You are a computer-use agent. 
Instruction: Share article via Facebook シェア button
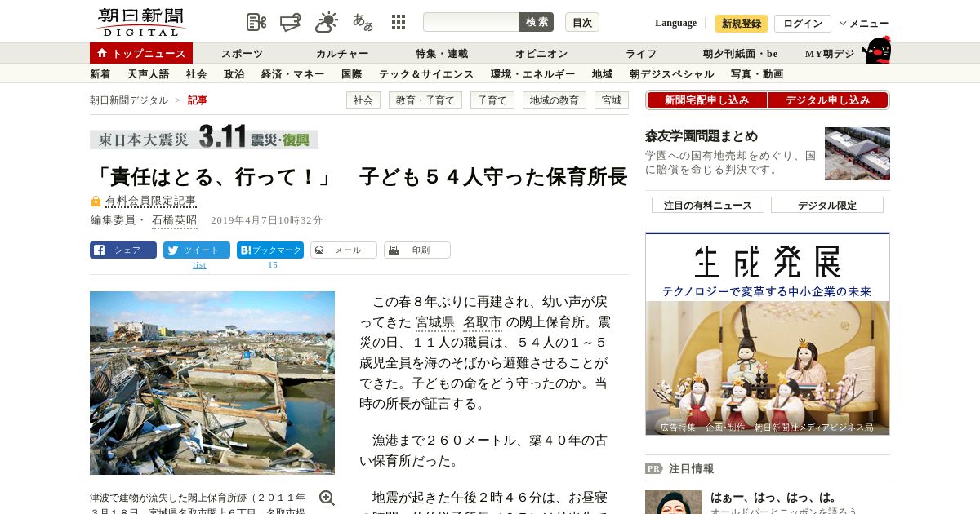coord(123,250)
